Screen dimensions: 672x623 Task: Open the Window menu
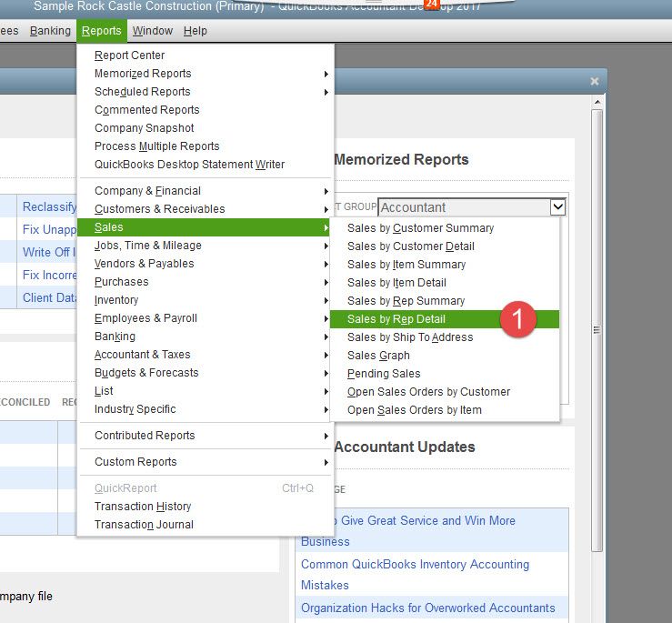[152, 31]
